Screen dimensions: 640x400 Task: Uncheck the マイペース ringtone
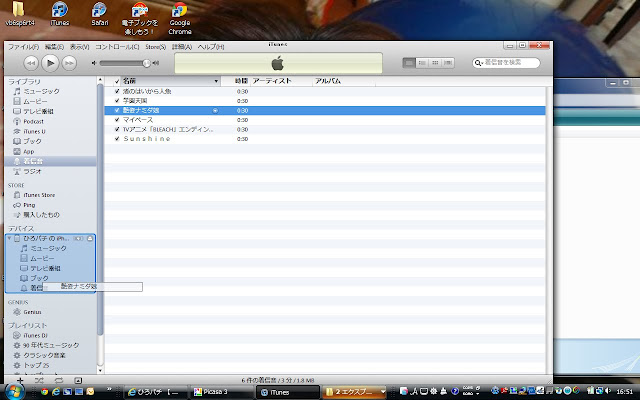[117, 120]
